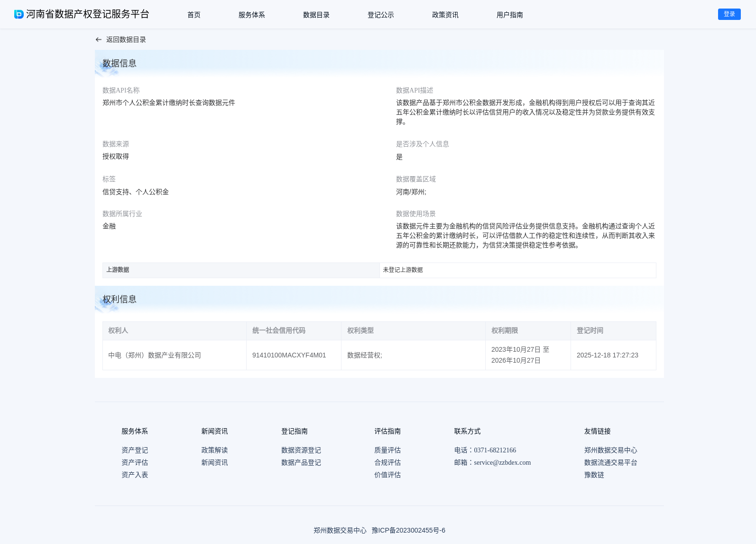Image resolution: width=756 pixels, height=544 pixels.
Task: Open the footer 数据资源登记 link
Action: tap(301, 450)
